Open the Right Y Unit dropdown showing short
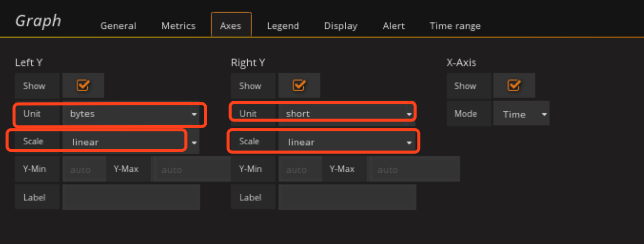 click(347, 114)
